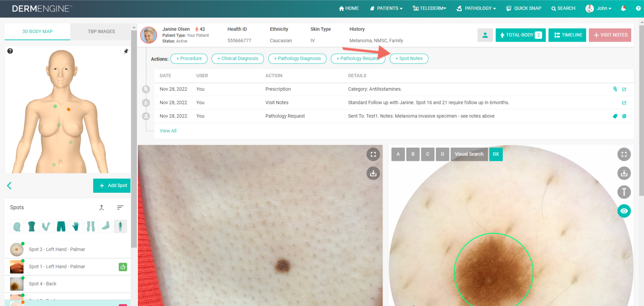Toggle the B criterion button
This screenshot has height=306, width=644.
[413, 154]
